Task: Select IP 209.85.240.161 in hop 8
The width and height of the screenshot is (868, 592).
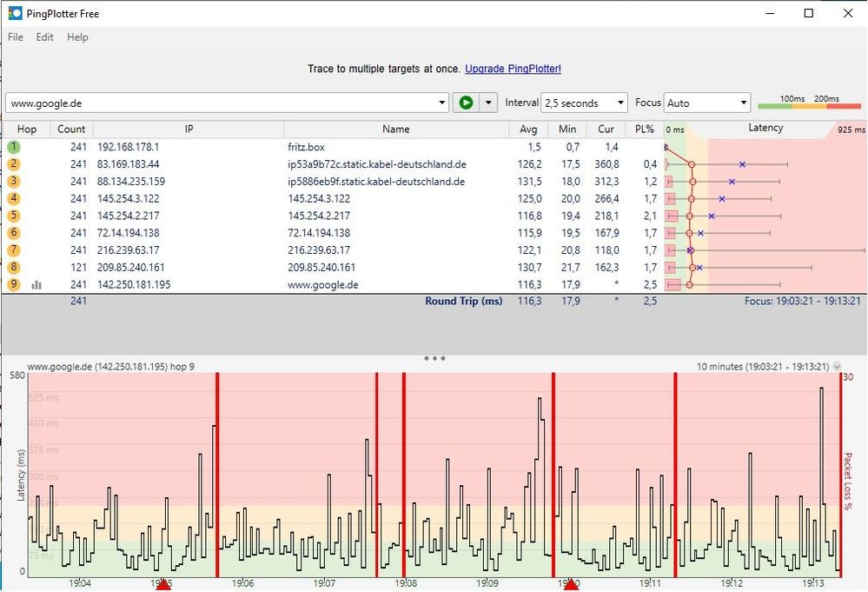Action: click(x=130, y=267)
